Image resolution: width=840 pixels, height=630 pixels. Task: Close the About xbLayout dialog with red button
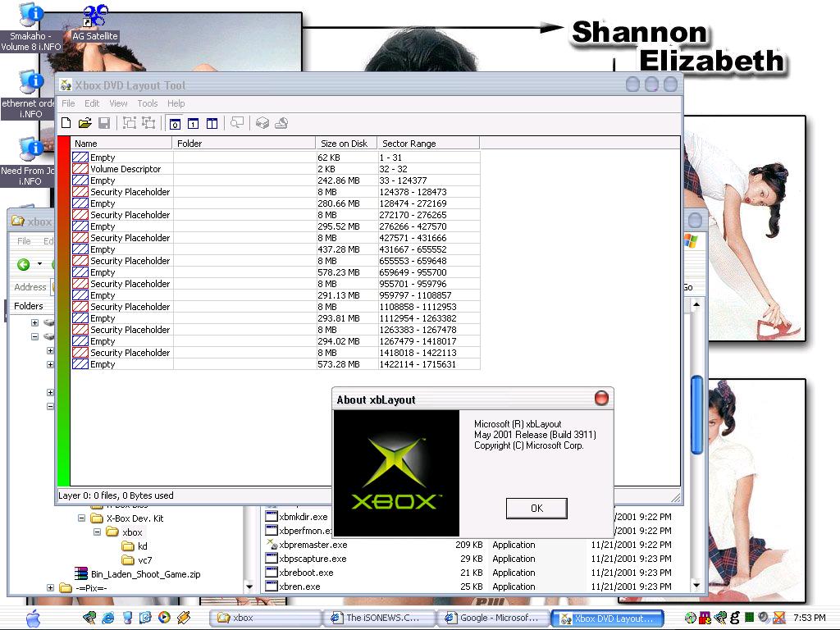tap(601, 399)
